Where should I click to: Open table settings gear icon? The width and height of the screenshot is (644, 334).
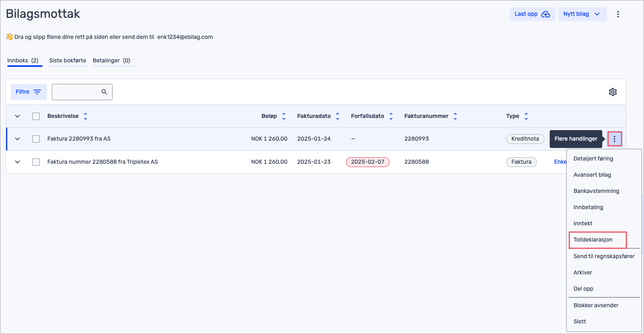point(612,92)
